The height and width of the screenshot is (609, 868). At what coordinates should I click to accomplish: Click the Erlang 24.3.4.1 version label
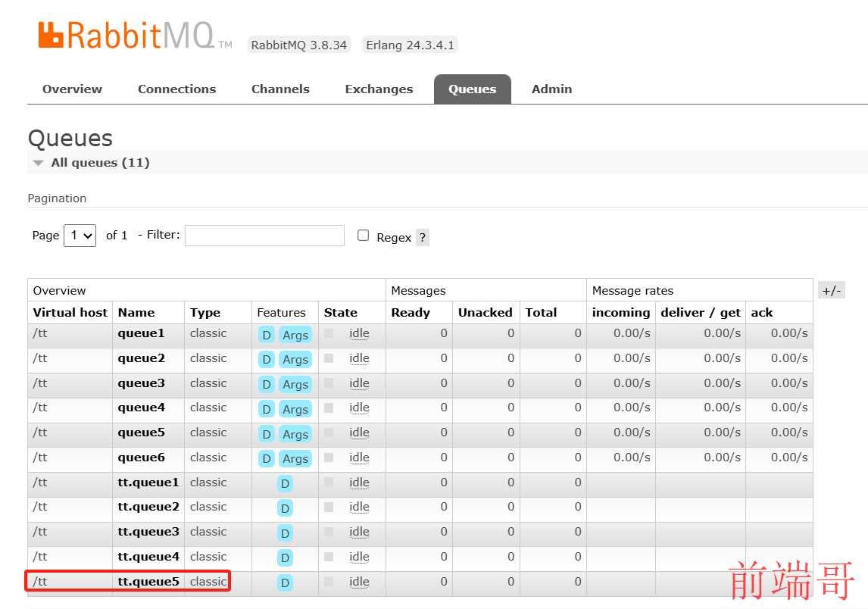410,45
